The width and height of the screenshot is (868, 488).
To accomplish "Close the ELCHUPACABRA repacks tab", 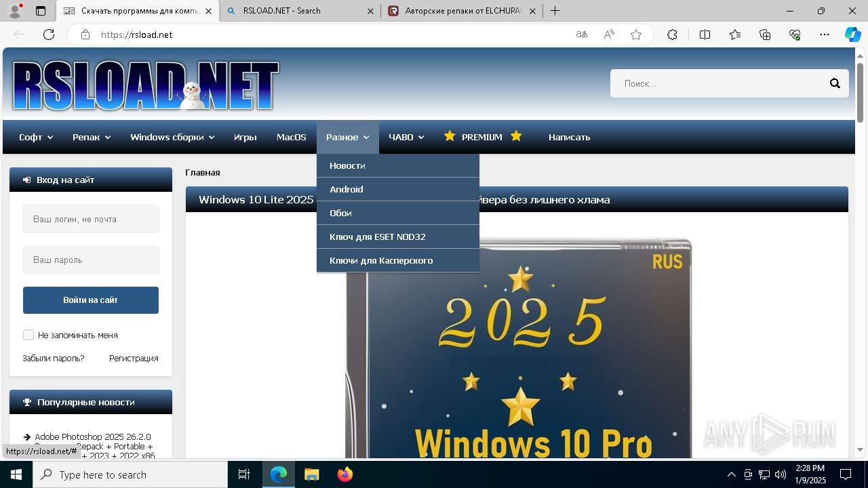I will pos(532,11).
